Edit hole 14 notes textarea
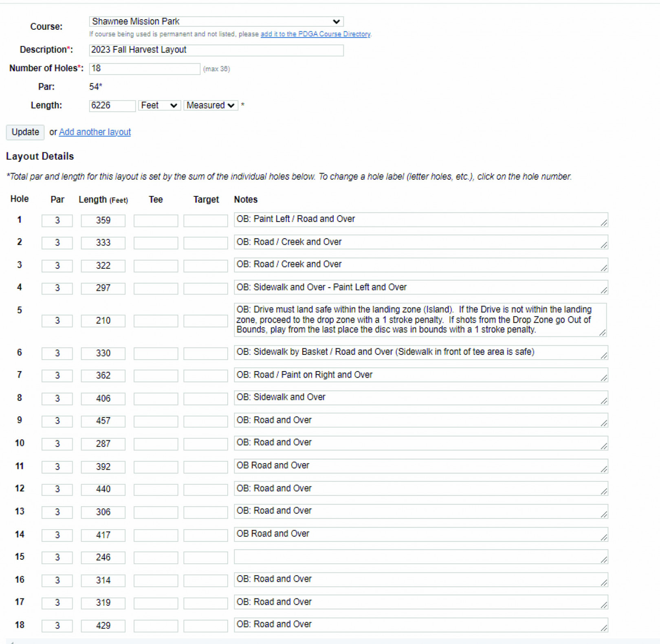 click(x=421, y=534)
